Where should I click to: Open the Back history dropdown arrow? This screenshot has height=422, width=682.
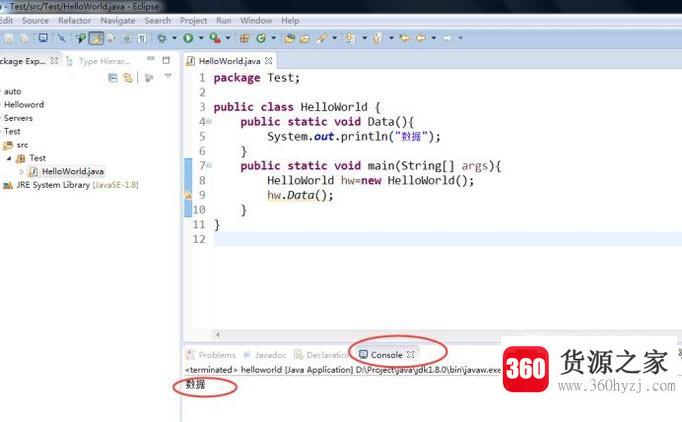(434, 38)
